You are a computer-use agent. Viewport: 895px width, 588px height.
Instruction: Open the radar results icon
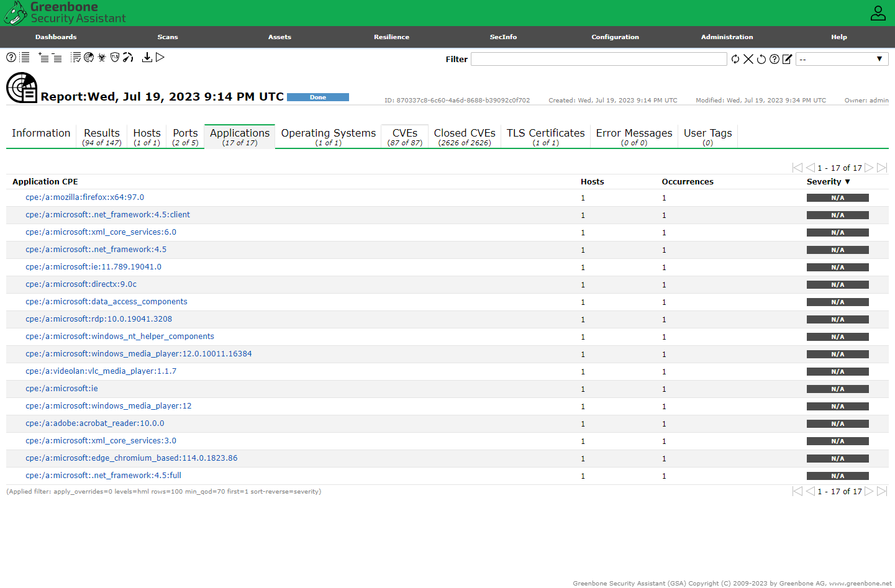tap(89, 57)
